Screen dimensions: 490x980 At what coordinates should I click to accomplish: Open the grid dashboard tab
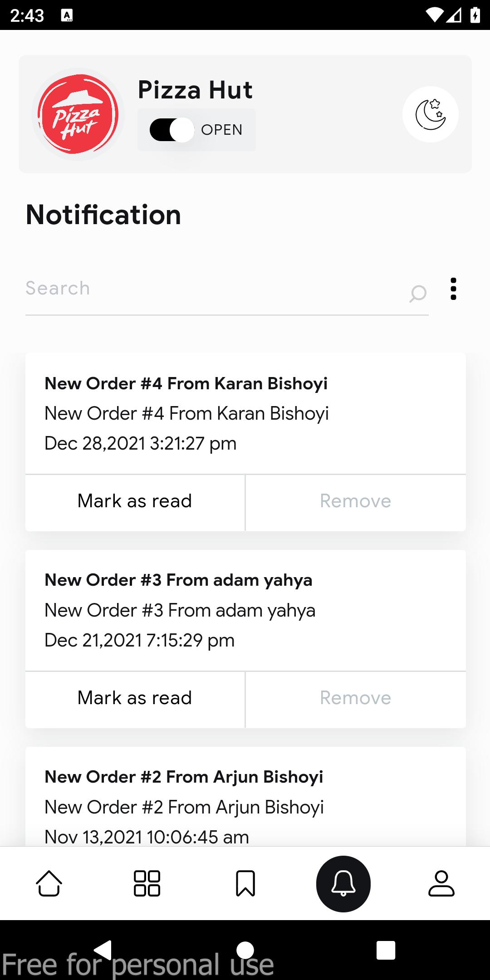[147, 883]
